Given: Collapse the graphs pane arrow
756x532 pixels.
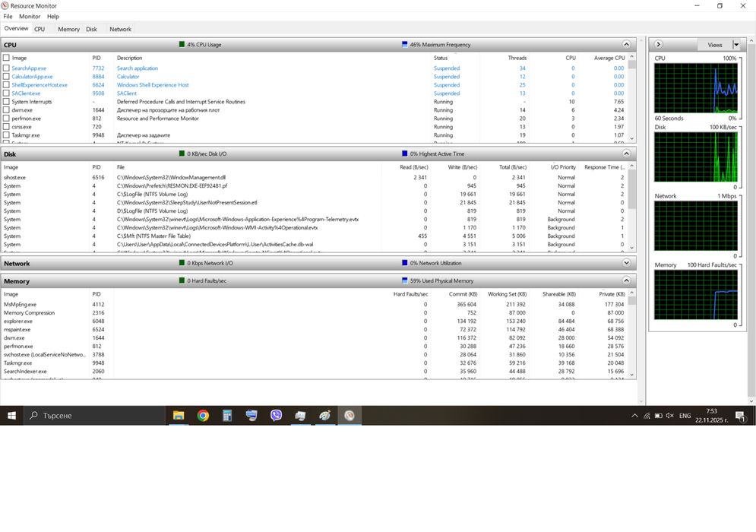Looking at the screenshot, I should click(x=659, y=44).
